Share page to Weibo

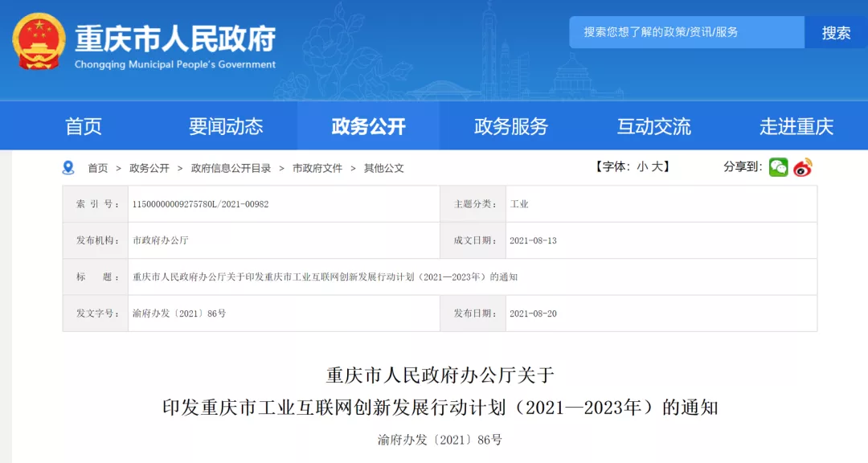[803, 167]
